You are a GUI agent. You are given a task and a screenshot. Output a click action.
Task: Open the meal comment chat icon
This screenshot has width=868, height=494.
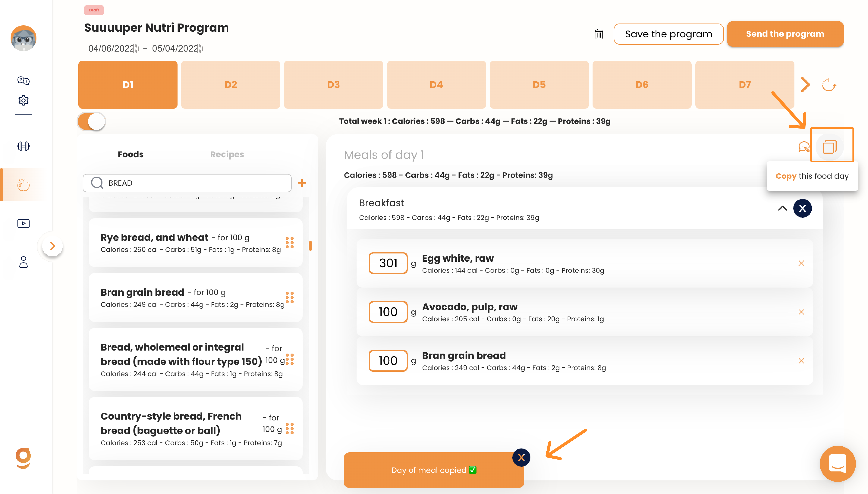click(804, 147)
